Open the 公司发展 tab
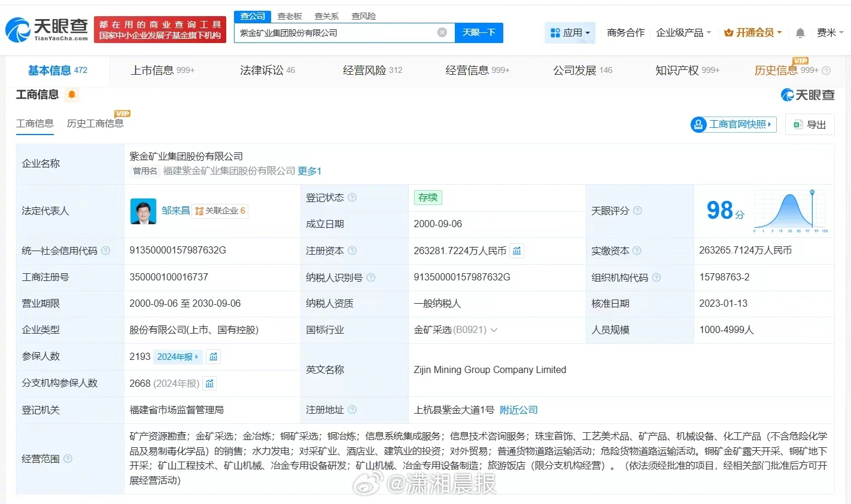 click(583, 71)
